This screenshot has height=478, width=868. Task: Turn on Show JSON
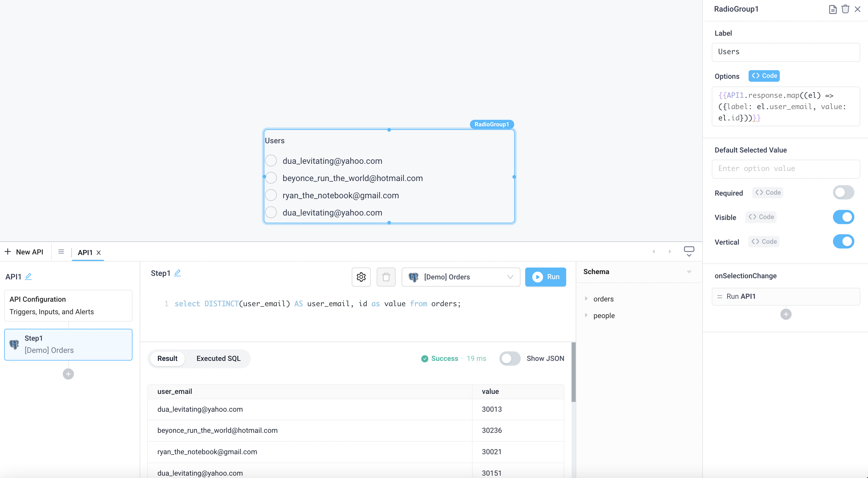[509, 358]
